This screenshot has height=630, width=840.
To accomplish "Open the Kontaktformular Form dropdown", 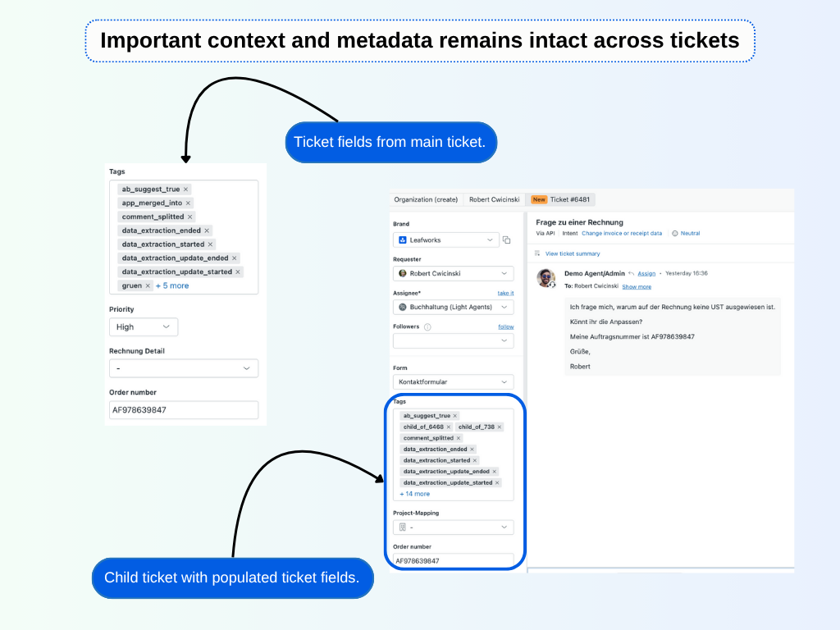I will point(453,381).
